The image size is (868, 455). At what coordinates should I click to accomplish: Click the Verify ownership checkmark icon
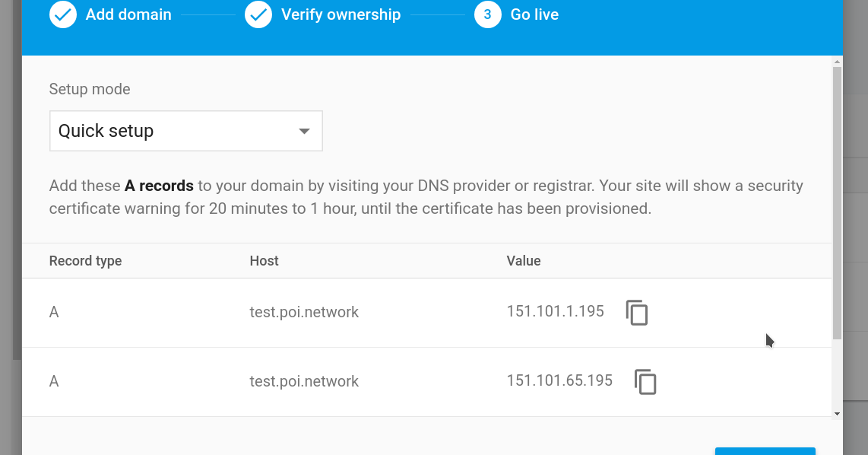(x=258, y=14)
